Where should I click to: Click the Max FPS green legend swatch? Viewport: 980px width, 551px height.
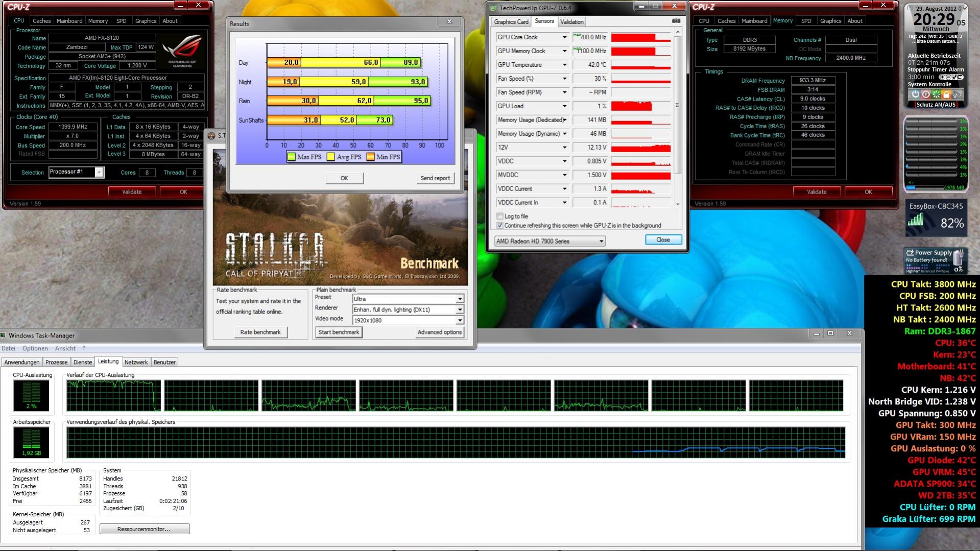coord(292,157)
